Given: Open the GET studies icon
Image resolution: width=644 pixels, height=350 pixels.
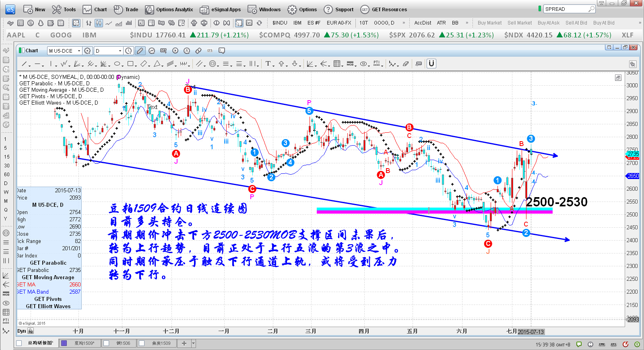Looking at the screenshot, I should [163, 51].
